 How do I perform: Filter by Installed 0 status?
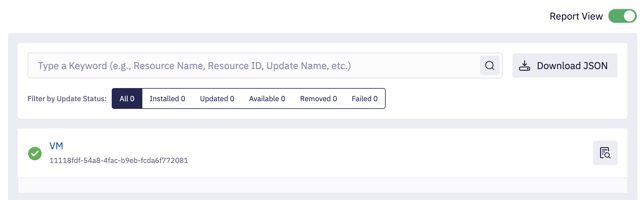coord(167,98)
